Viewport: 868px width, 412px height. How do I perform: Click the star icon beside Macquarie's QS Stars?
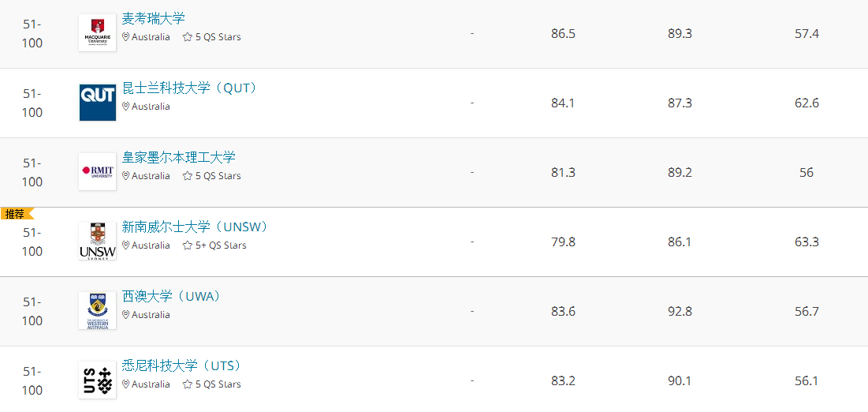(188, 37)
